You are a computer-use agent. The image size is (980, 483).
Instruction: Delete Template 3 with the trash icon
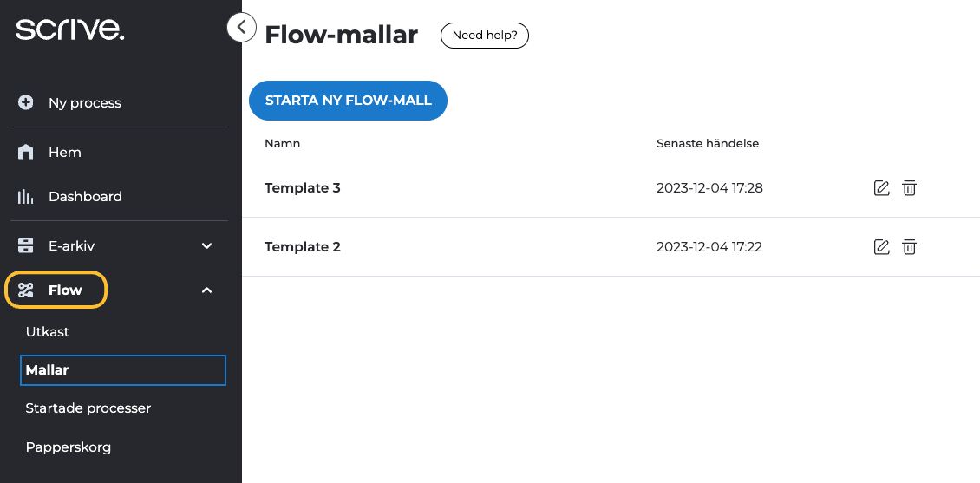(x=909, y=188)
